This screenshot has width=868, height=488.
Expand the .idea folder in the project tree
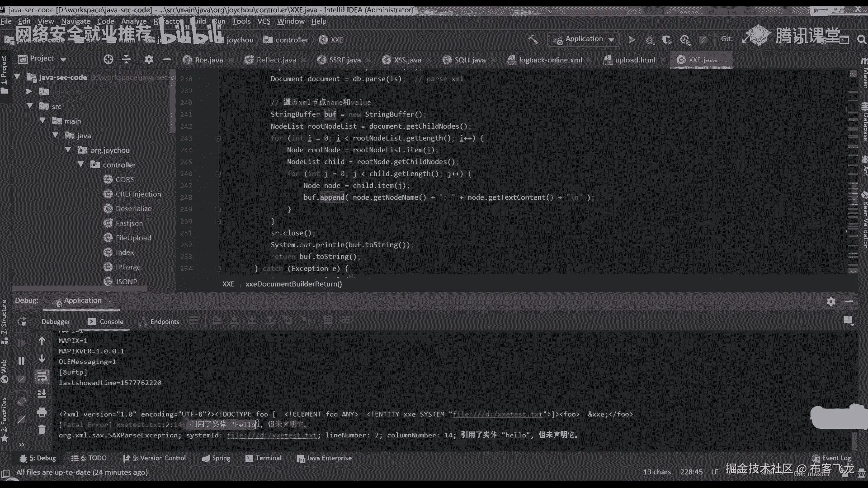pyautogui.click(x=29, y=92)
